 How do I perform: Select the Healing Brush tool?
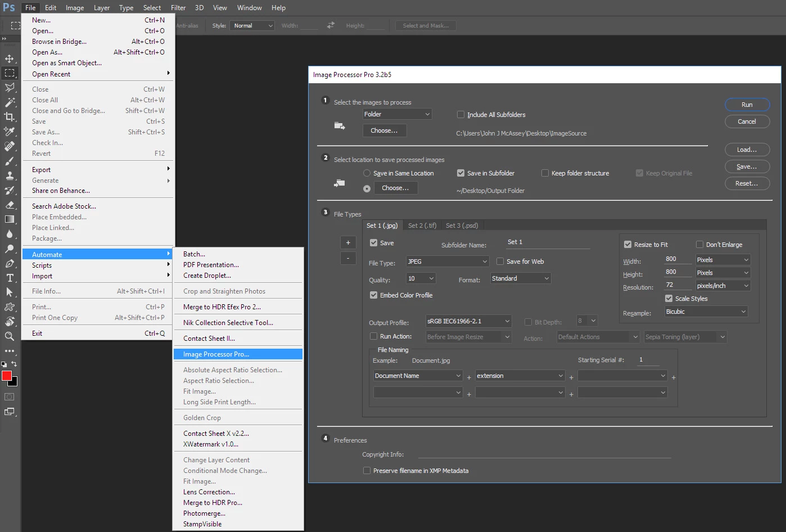[x=10, y=146]
